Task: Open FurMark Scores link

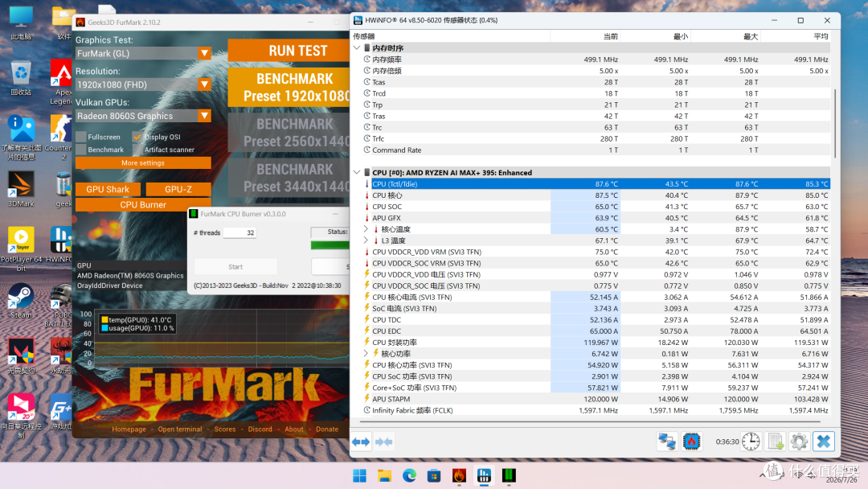Action: coord(225,429)
